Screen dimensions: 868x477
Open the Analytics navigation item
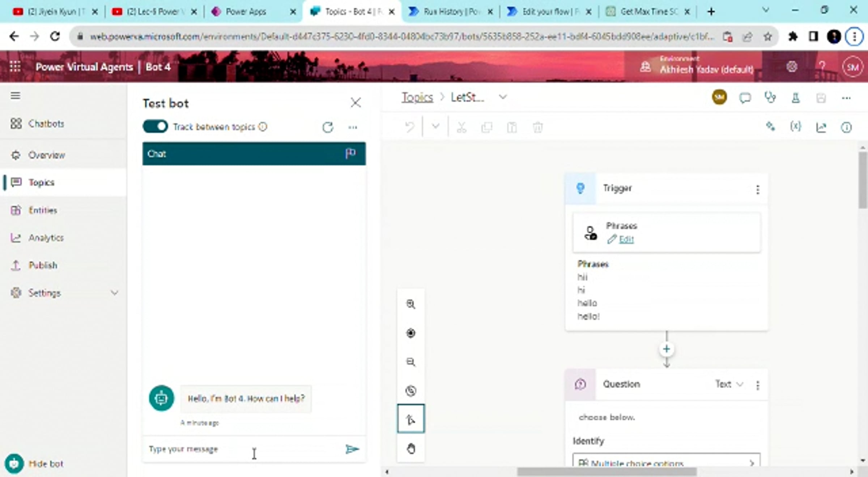click(46, 238)
